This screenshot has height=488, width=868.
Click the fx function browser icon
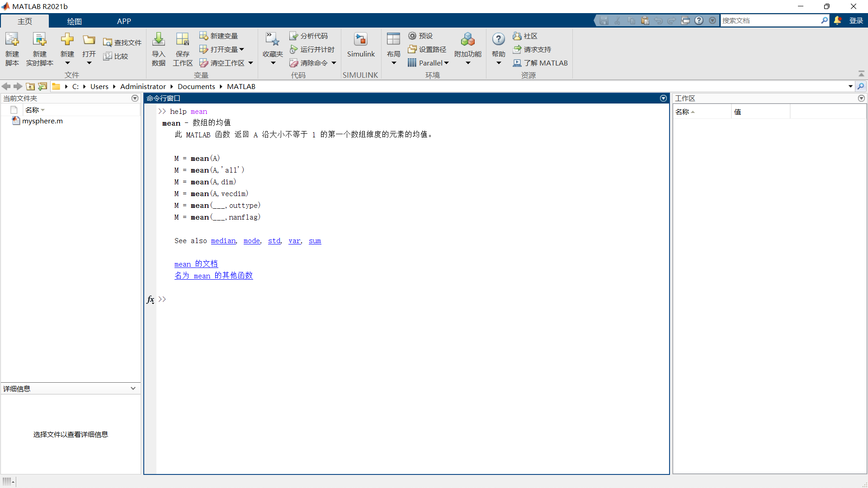(151, 299)
